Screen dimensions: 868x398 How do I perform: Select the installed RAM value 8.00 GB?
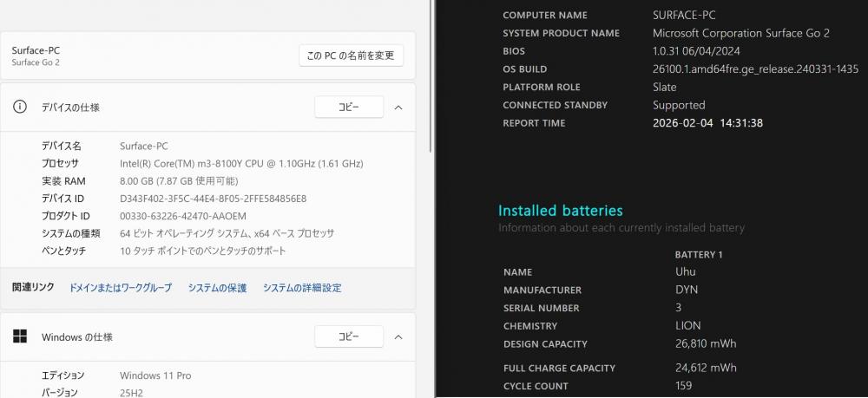click(x=179, y=181)
